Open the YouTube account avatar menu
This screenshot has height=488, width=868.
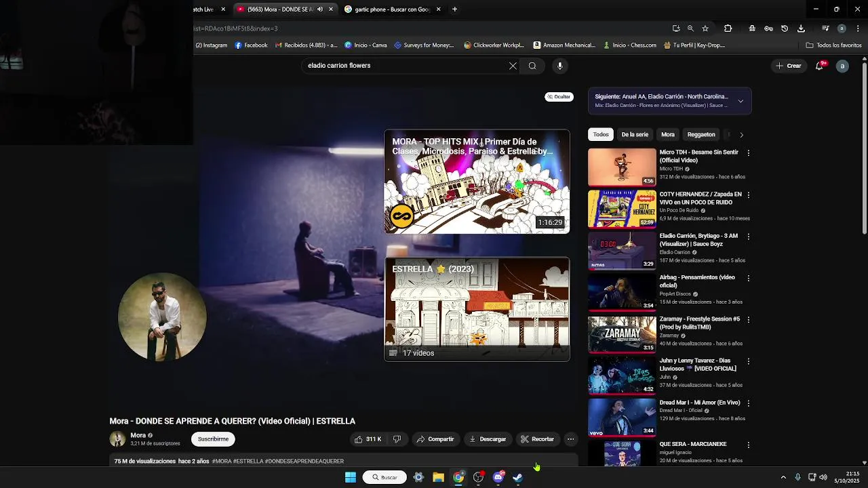(x=842, y=66)
